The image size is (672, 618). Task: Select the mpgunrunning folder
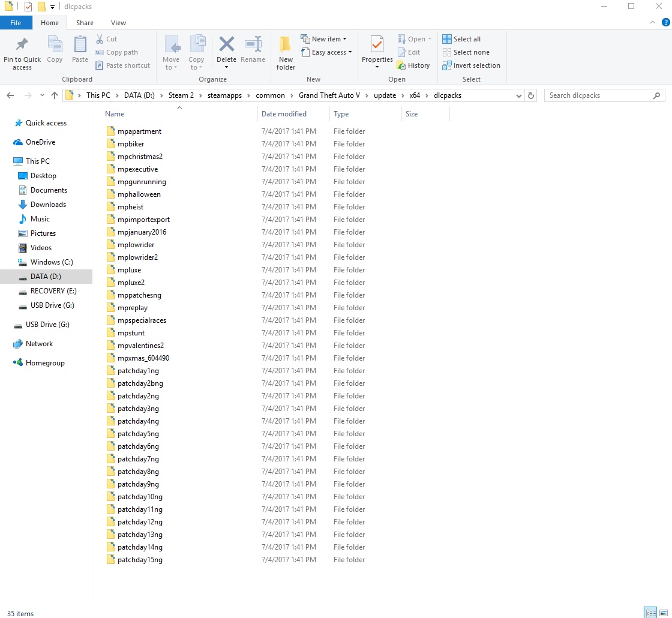pyautogui.click(x=142, y=182)
